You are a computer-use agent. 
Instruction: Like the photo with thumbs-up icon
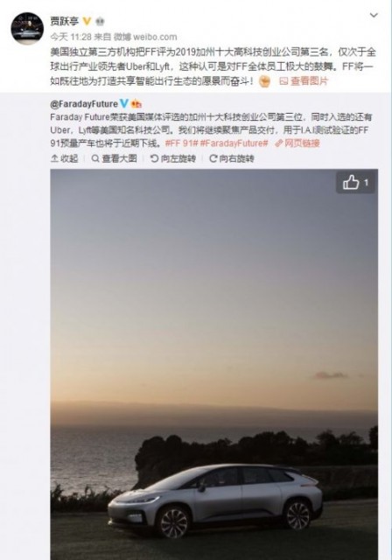[355, 183]
